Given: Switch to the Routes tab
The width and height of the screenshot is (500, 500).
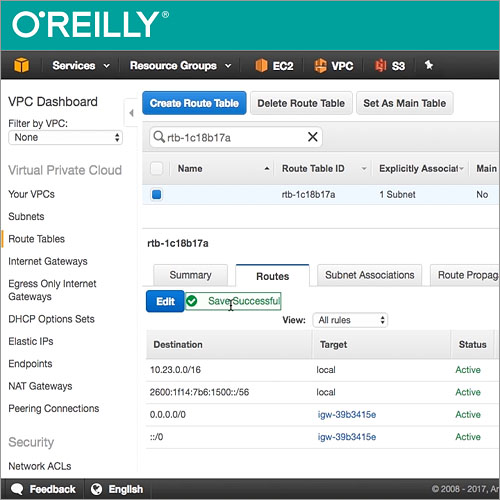Looking at the screenshot, I should point(272,276).
